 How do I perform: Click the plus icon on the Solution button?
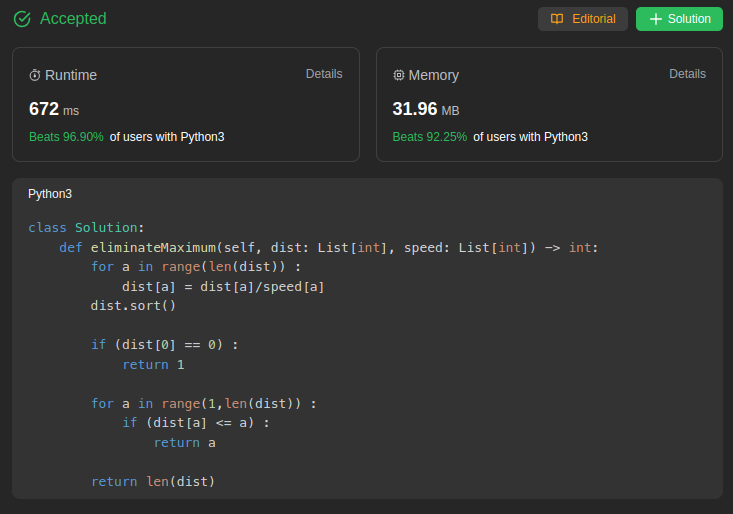coord(656,19)
